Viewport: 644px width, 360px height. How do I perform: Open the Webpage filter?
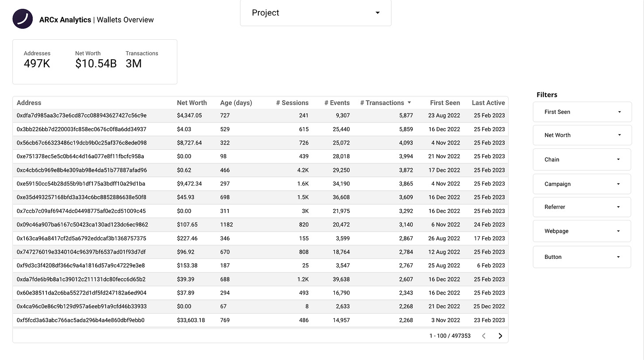pos(582,231)
